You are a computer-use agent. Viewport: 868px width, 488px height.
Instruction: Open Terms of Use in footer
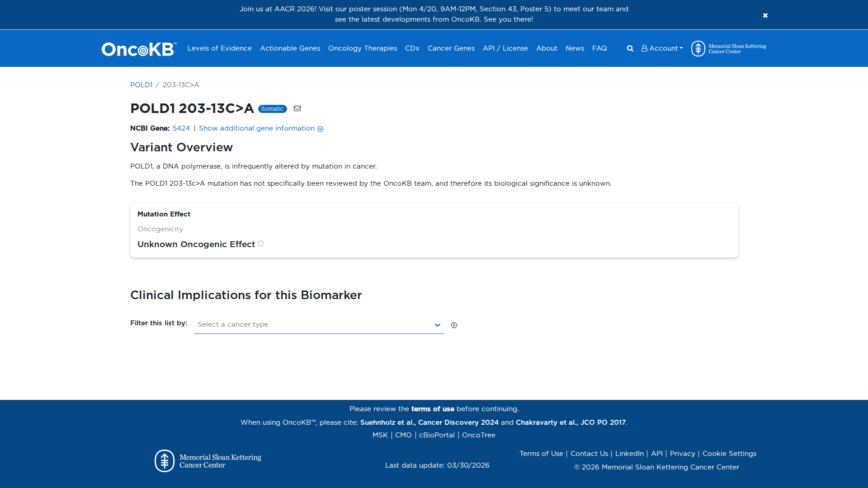(x=541, y=454)
